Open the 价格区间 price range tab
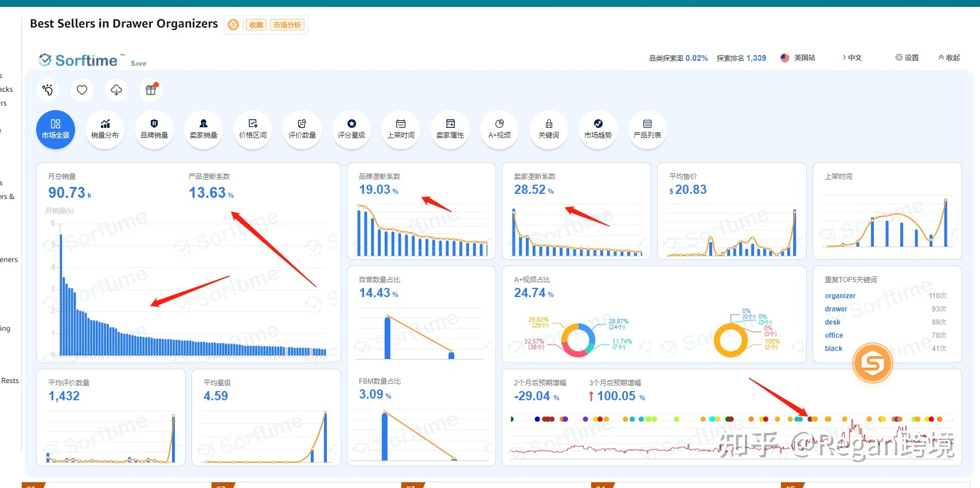This screenshot has height=488, width=980. pyautogui.click(x=253, y=130)
